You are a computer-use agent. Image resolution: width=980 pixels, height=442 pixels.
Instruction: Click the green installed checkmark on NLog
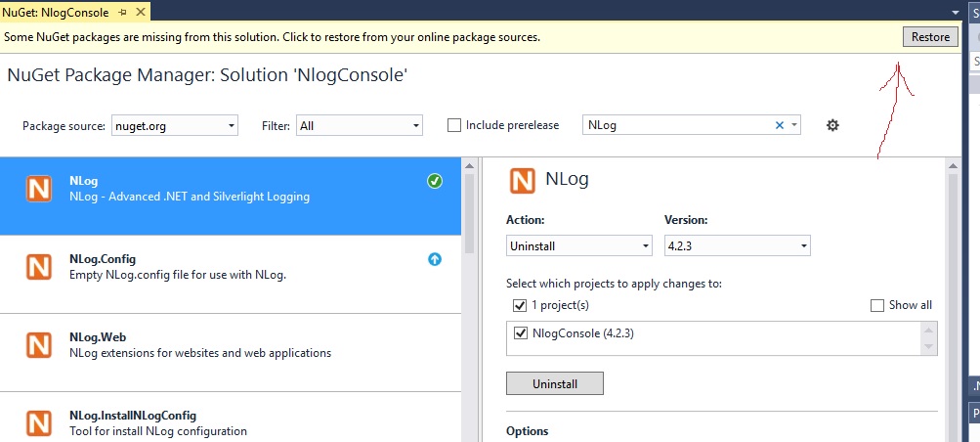coord(435,181)
